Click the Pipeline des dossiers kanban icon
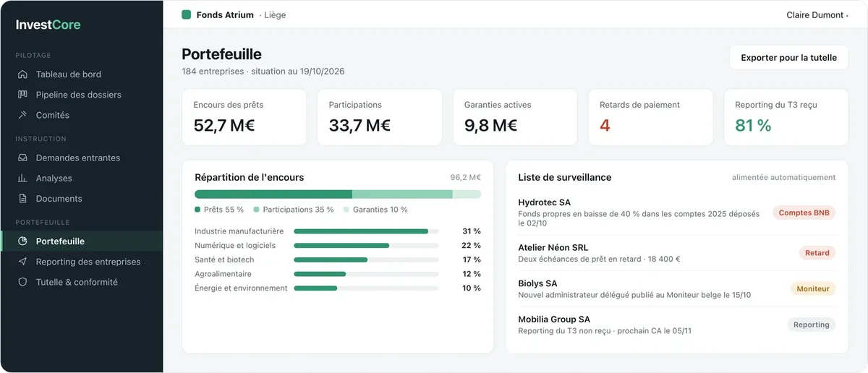Screen dimensions: 868x373 point(22,95)
